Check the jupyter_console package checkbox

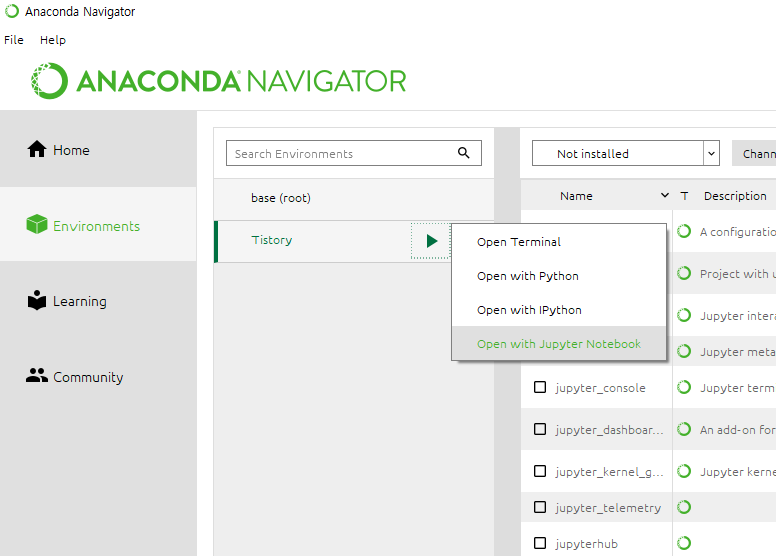pos(540,387)
